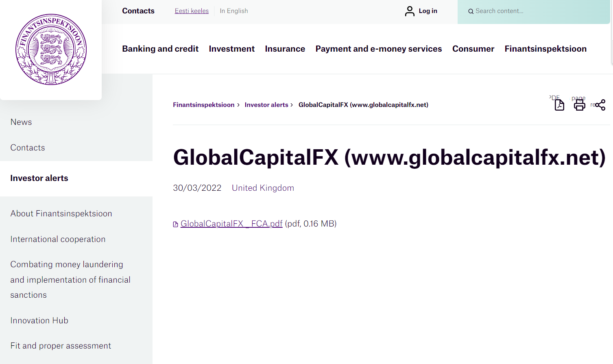Open About Finantsinspektsioon in sidebar
The height and width of the screenshot is (364, 613).
coord(61,214)
